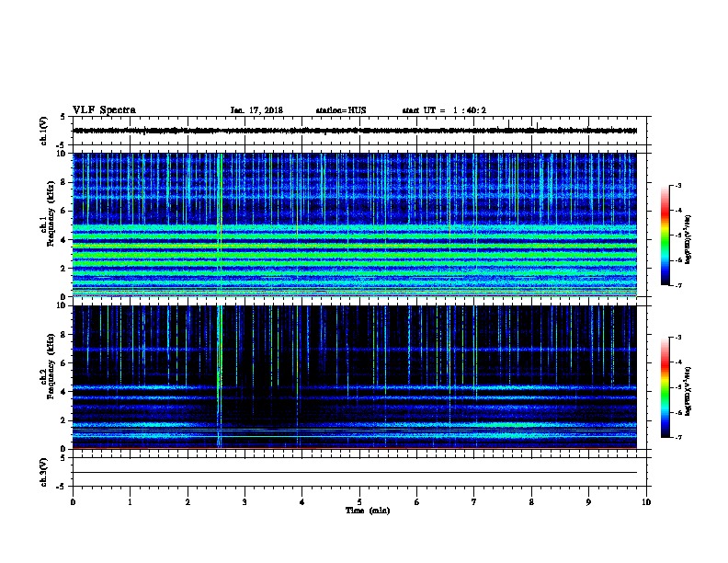Click the time axis tick label "1"
Viewport: 728px width, 563px height.
coord(130,502)
